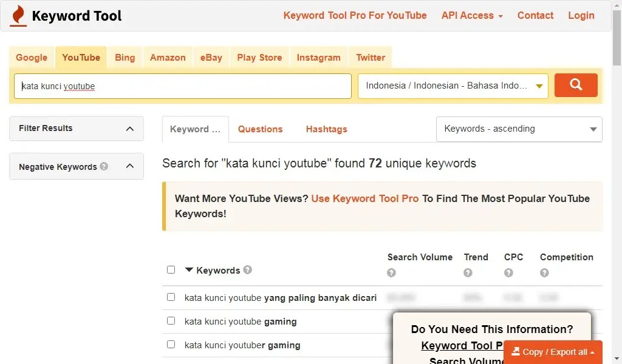622x364 pixels.
Task: Click the Competition column help icon
Action: point(544,273)
